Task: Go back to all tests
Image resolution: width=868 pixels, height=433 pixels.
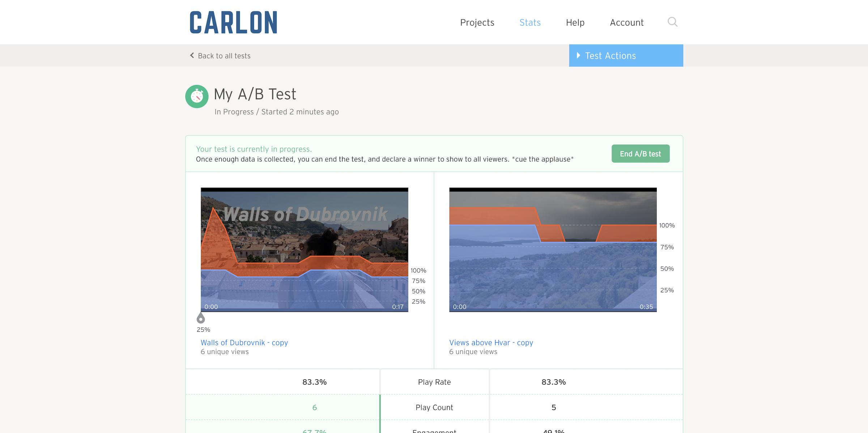Action: pyautogui.click(x=224, y=56)
